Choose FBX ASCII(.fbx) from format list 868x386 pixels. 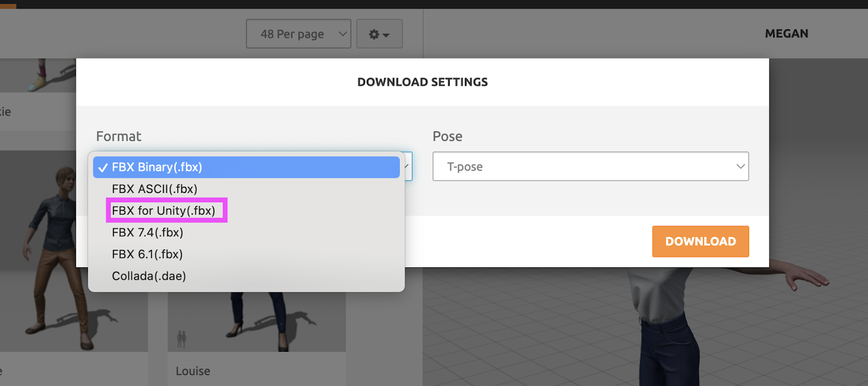pyautogui.click(x=155, y=189)
